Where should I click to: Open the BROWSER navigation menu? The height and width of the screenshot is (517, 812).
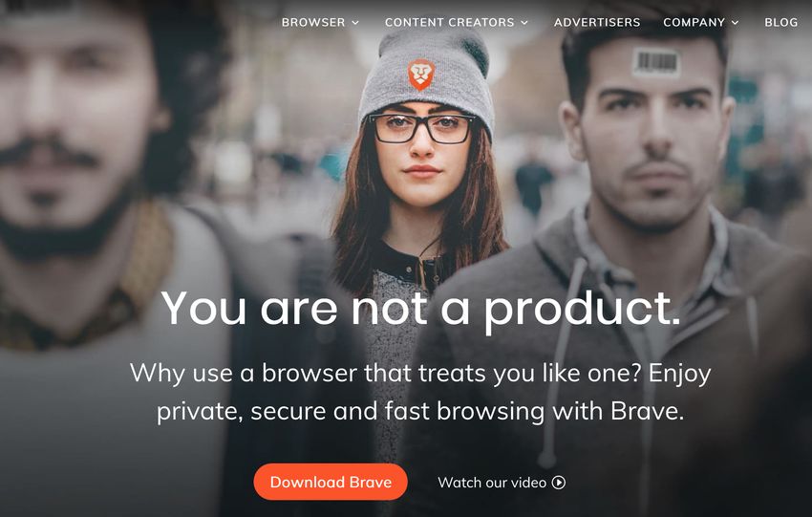coord(319,22)
